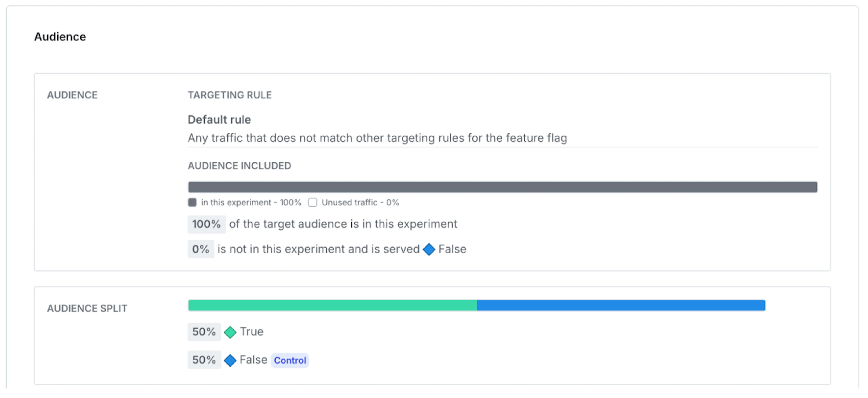
Task: Click the dark square legend marker for this experiment
Action: (x=192, y=202)
